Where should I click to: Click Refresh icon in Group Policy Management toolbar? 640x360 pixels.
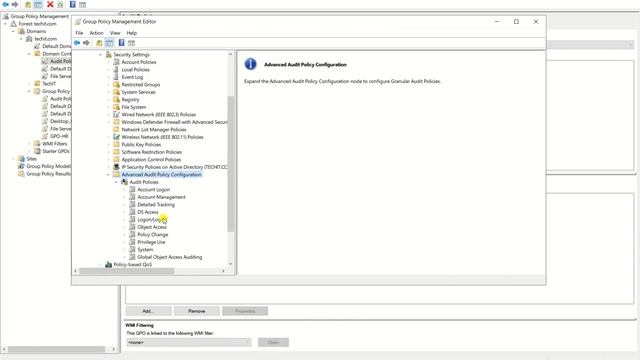[x=60, y=4]
